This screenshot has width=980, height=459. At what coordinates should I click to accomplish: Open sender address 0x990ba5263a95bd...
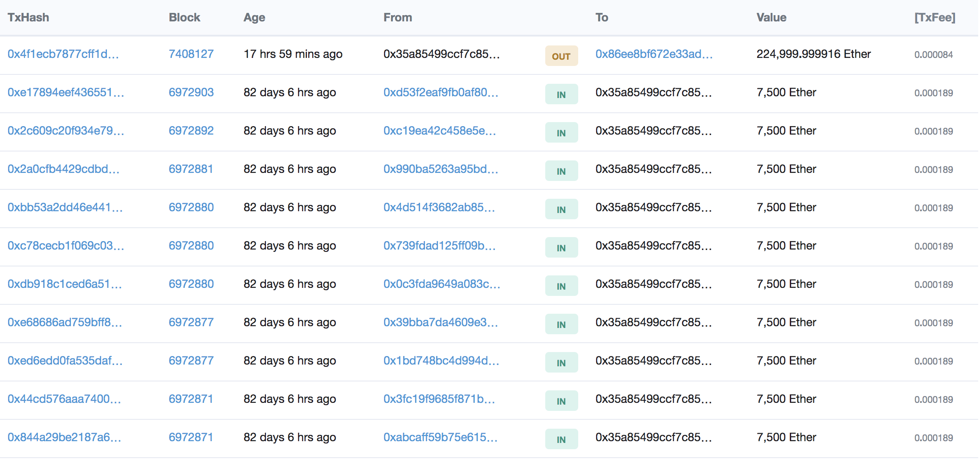(441, 169)
